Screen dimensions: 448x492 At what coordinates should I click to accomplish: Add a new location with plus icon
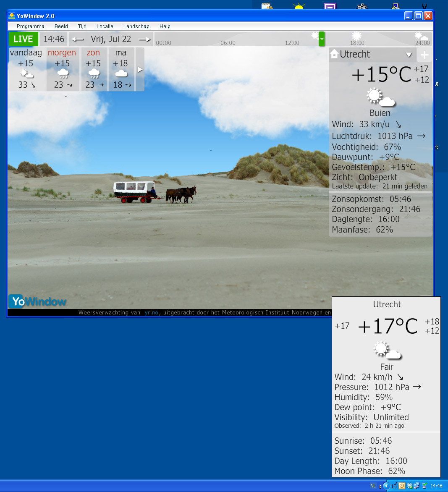coord(424,55)
